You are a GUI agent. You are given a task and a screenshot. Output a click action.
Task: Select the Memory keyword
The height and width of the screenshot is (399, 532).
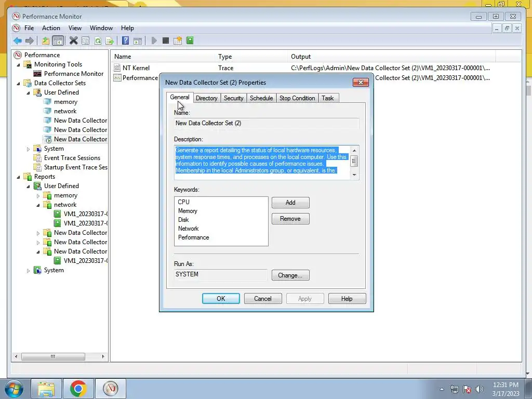pyautogui.click(x=188, y=211)
